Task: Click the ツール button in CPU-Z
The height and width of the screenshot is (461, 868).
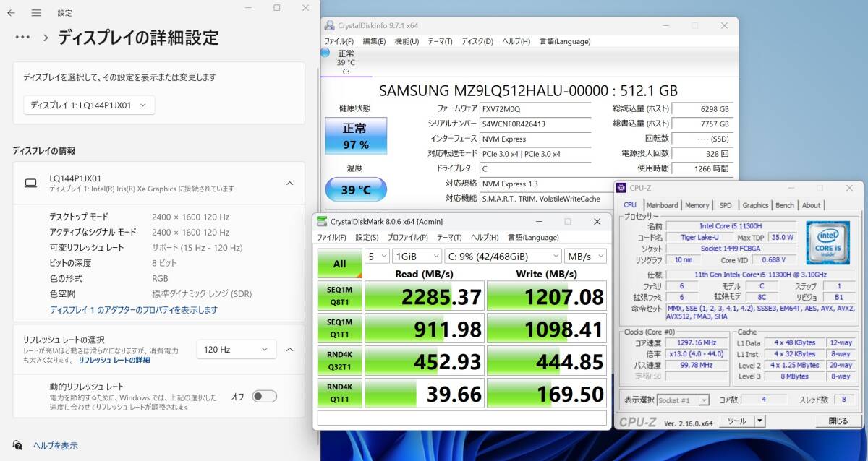Action: pyautogui.click(x=736, y=421)
